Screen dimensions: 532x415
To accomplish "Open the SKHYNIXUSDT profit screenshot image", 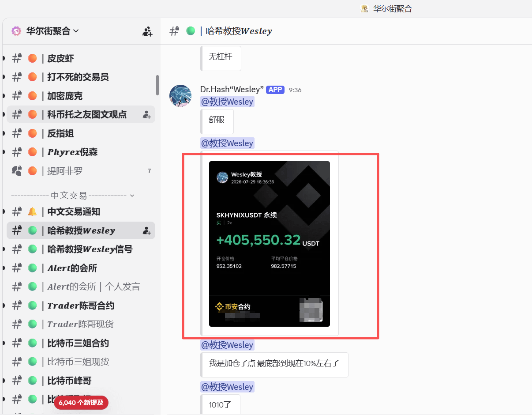I will pyautogui.click(x=270, y=244).
